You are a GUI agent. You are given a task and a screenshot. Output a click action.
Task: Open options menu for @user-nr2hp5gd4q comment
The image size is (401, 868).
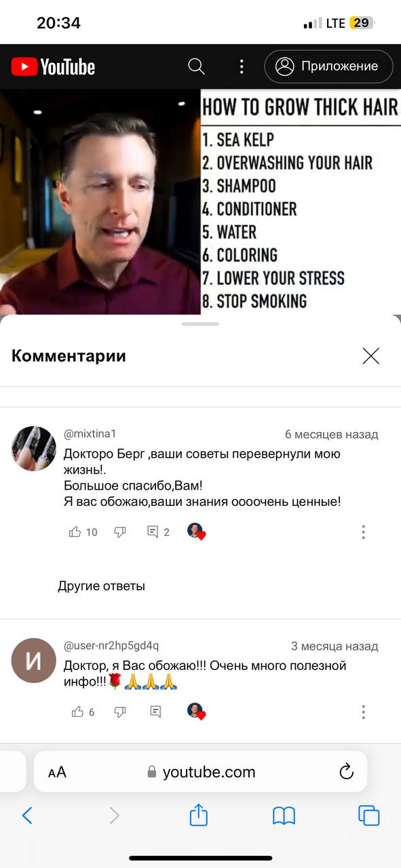[x=364, y=712]
